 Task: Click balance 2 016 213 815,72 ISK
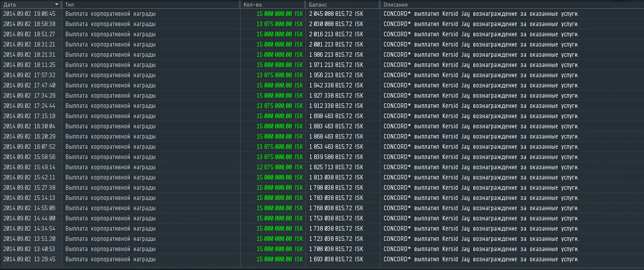336,34
